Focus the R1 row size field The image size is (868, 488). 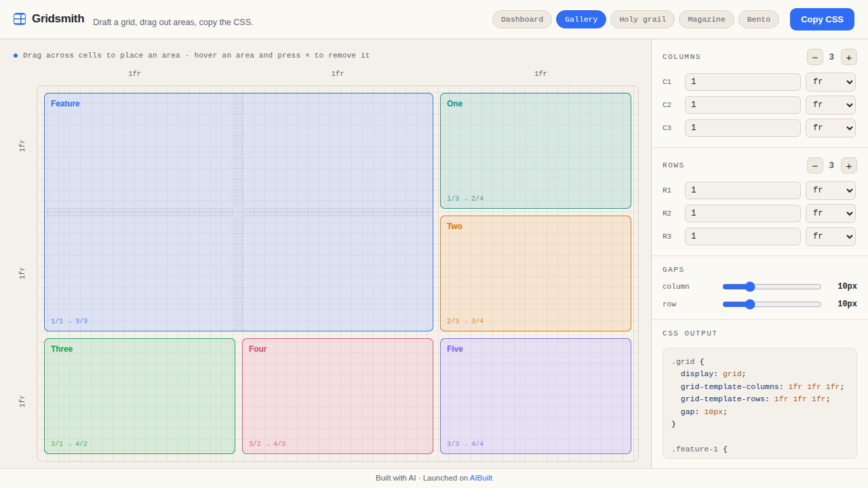point(743,190)
